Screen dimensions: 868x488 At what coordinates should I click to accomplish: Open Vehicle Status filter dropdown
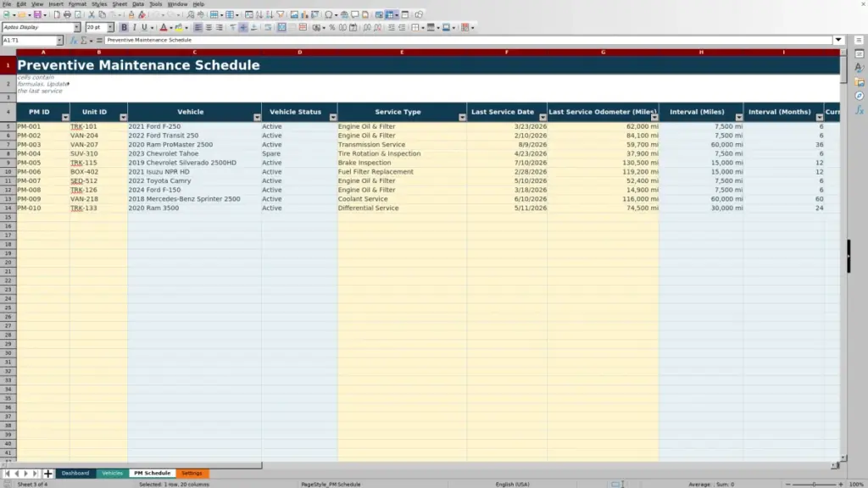(x=332, y=117)
